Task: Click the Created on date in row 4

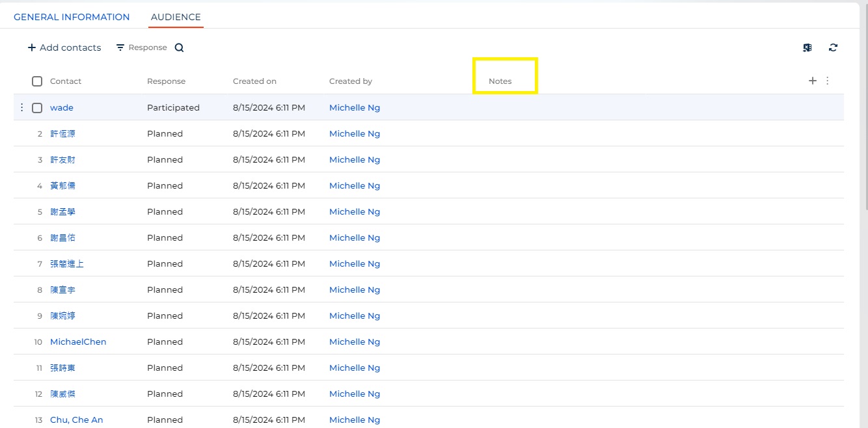Action: 269,185
